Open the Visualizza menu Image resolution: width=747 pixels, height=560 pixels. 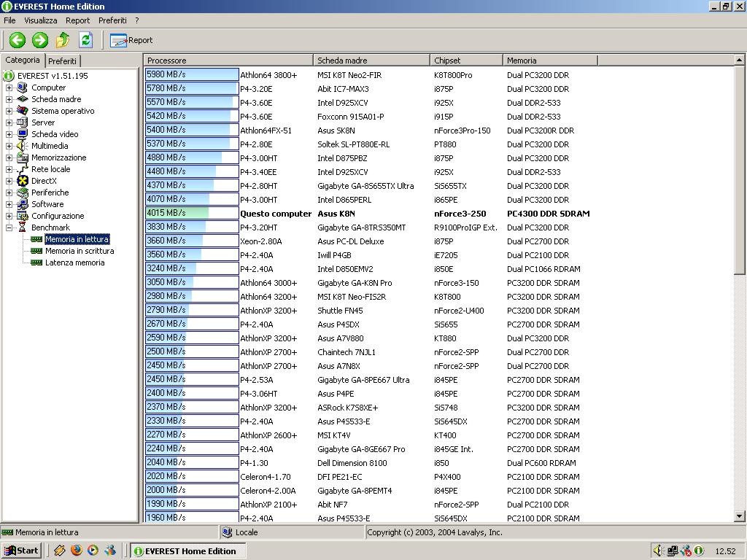tap(41, 20)
